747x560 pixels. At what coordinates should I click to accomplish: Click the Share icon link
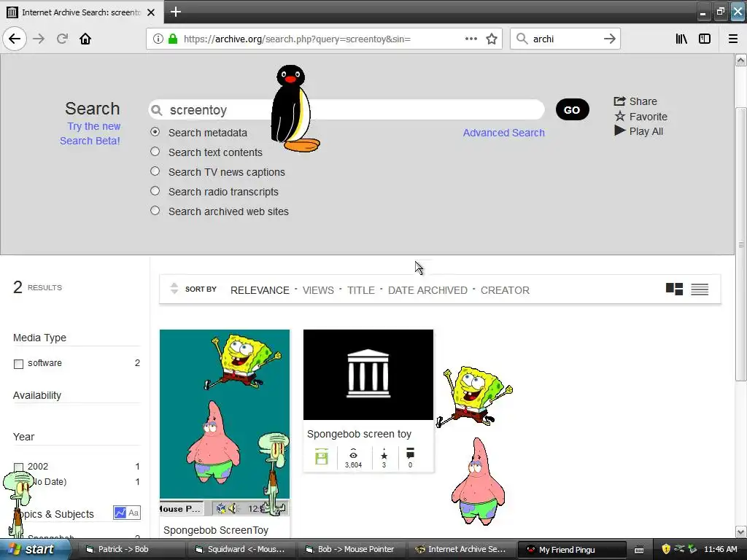[619, 101]
